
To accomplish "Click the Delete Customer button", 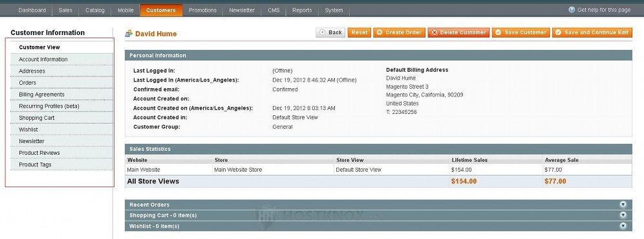I will 458,32.
